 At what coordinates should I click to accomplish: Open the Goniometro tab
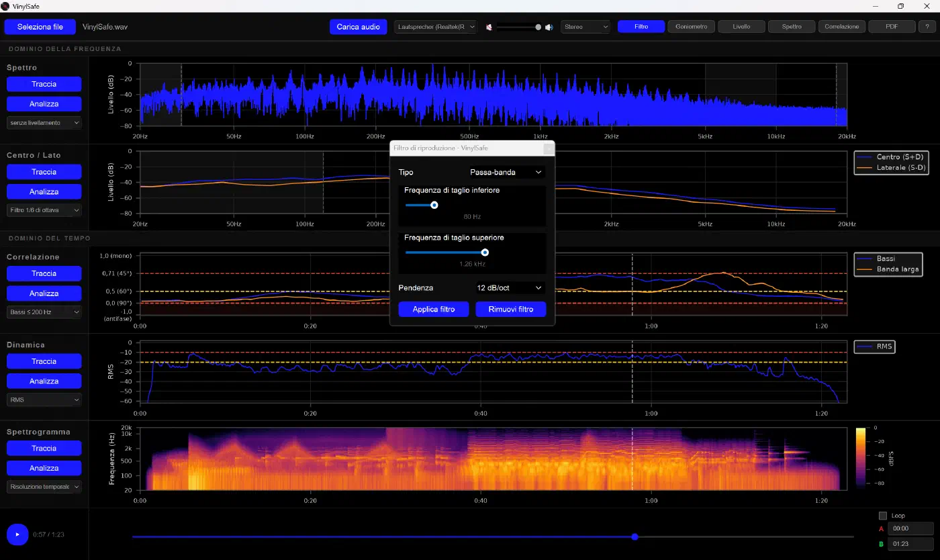[691, 27]
